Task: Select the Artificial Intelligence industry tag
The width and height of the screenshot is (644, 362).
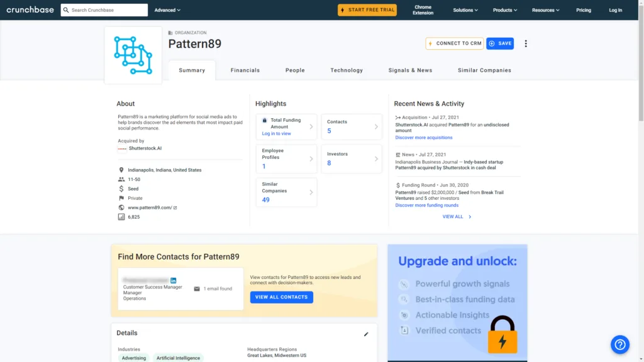Action: pyautogui.click(x=178, y=358)
